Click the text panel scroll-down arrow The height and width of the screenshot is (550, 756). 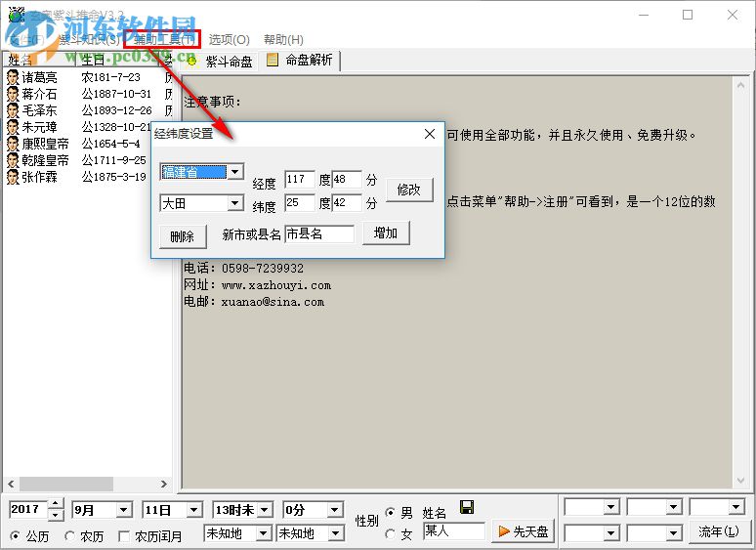coord(740,481)
